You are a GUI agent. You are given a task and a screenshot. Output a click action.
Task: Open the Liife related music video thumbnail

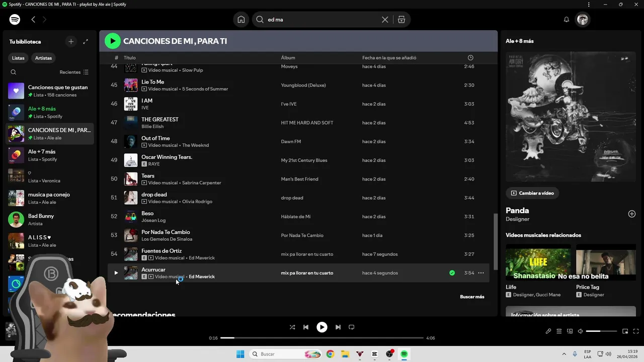(538, 262)
